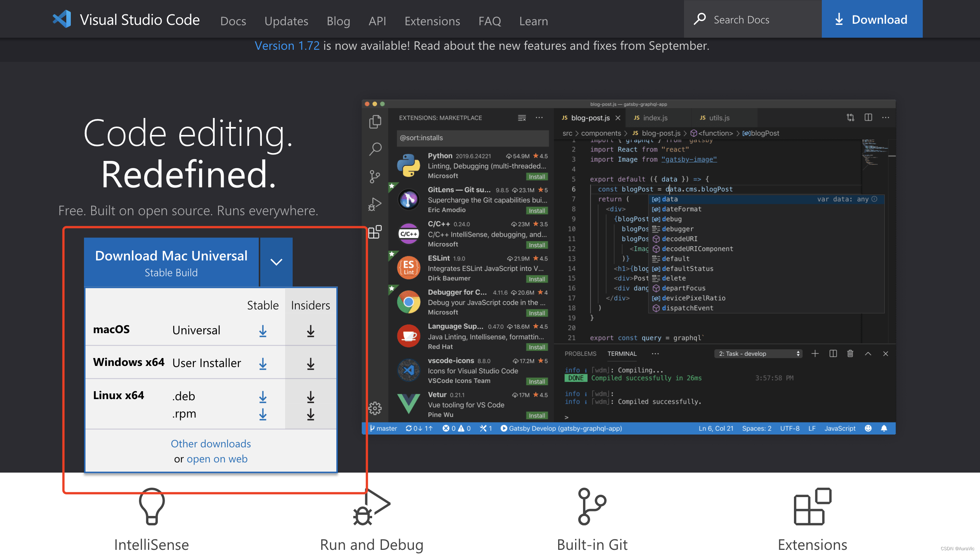The height and width of the screenshot is (554, 980).
Task: Click the Visual Studio Code logo icon
Action: (62, 19)
